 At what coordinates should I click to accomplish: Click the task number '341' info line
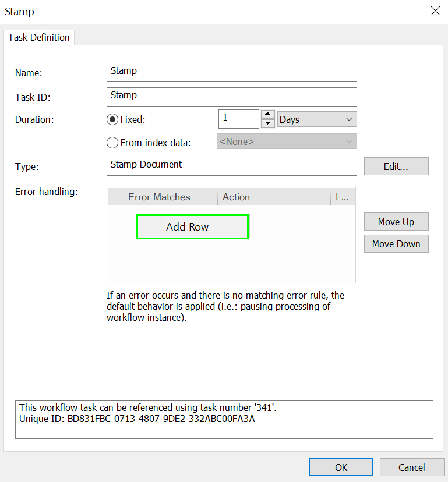(x=148, y=407)
